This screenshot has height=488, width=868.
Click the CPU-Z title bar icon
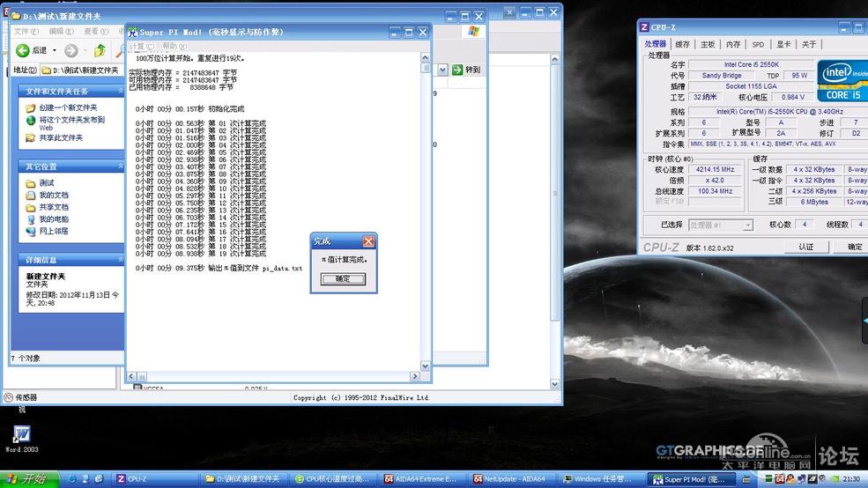point(644,27)
